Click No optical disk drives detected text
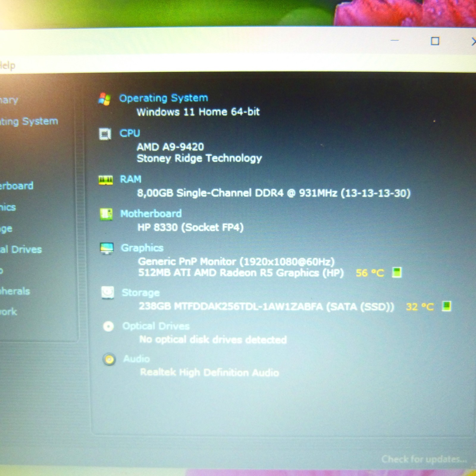Viewport: 476px width, 476px height. tap(213, 339)
